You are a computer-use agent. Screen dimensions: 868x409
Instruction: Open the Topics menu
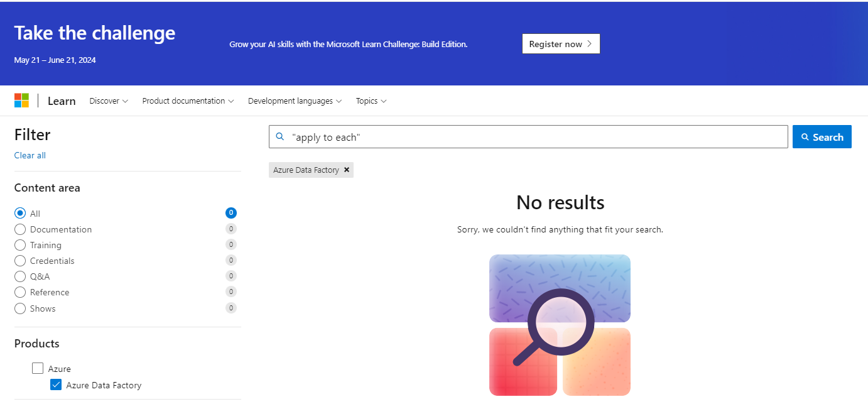[x=371, y=101]
